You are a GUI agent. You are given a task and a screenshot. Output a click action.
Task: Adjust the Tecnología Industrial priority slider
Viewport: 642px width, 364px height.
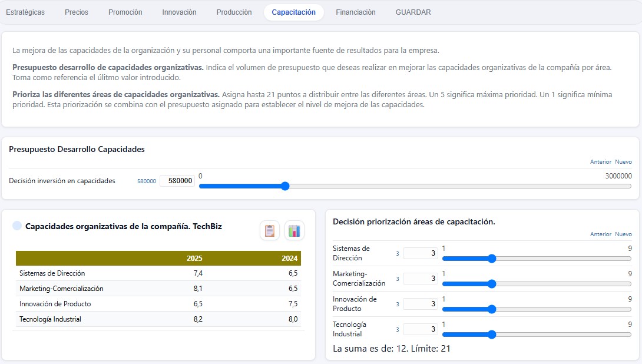pos(537,335)
